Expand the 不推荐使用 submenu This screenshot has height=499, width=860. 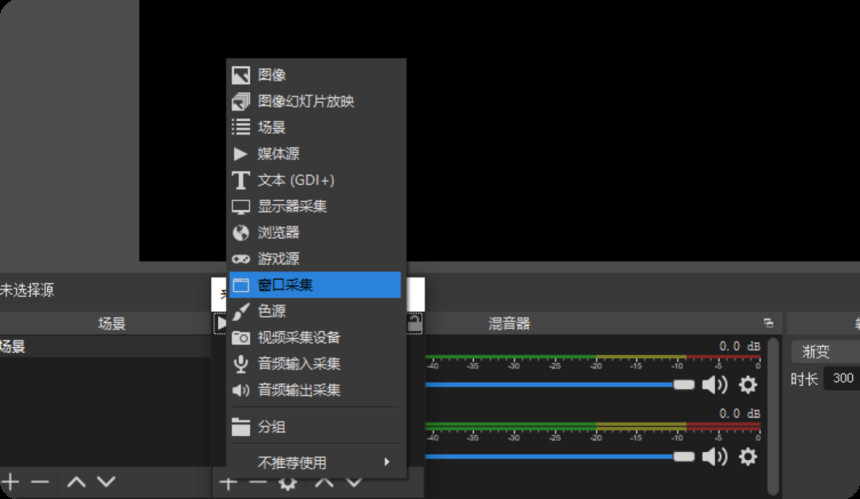click(x=315, y=462)
